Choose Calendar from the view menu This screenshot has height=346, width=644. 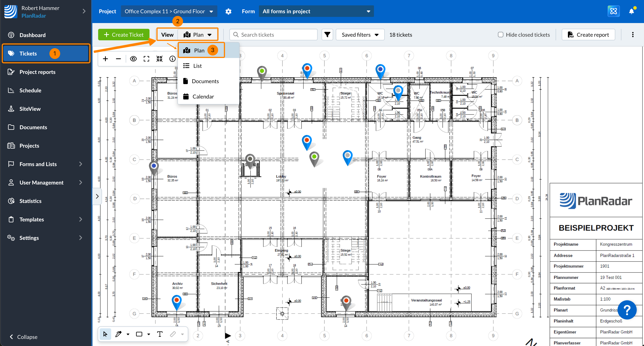pyautogui.click(x=203, y=97)
